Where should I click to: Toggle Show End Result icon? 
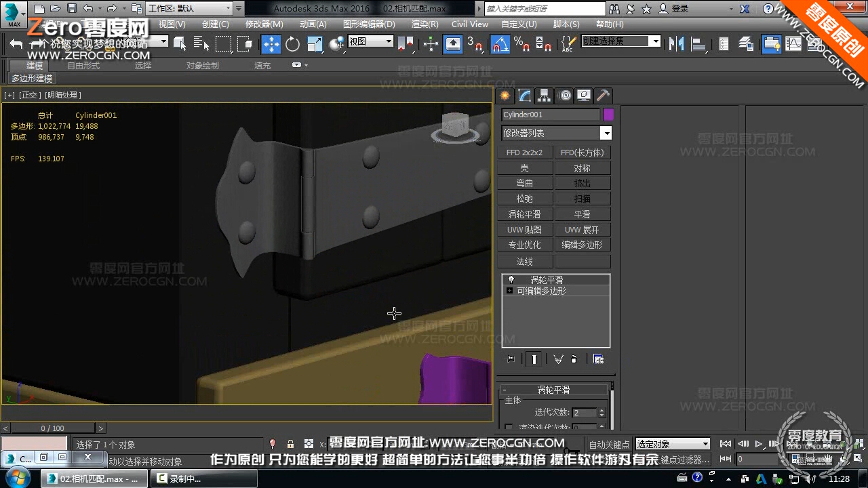[534, 359]
